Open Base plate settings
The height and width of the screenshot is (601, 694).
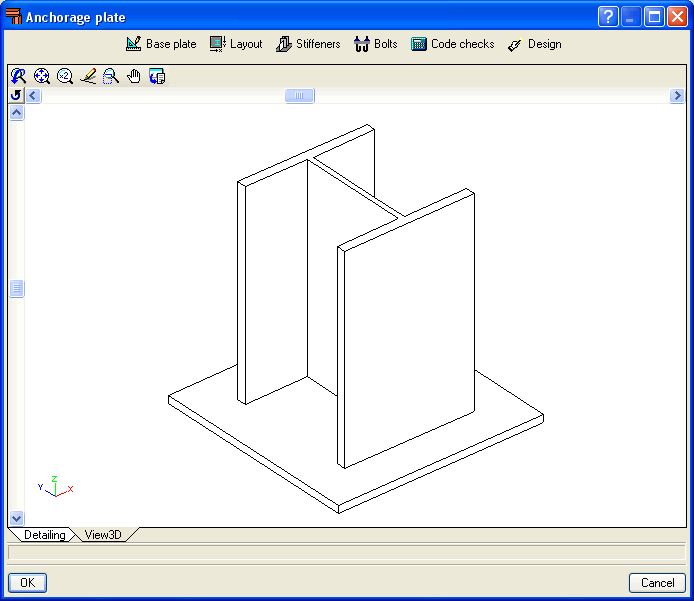click(161, 44)
